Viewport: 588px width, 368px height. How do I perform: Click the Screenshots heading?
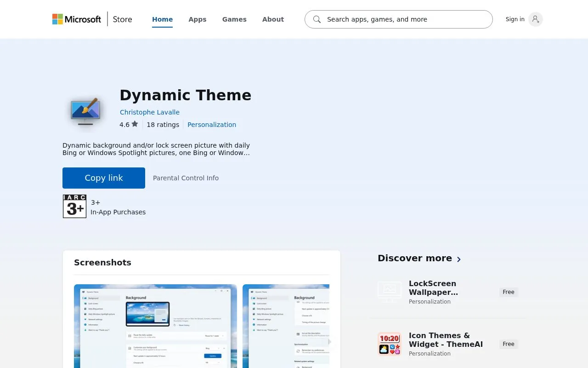102,263
